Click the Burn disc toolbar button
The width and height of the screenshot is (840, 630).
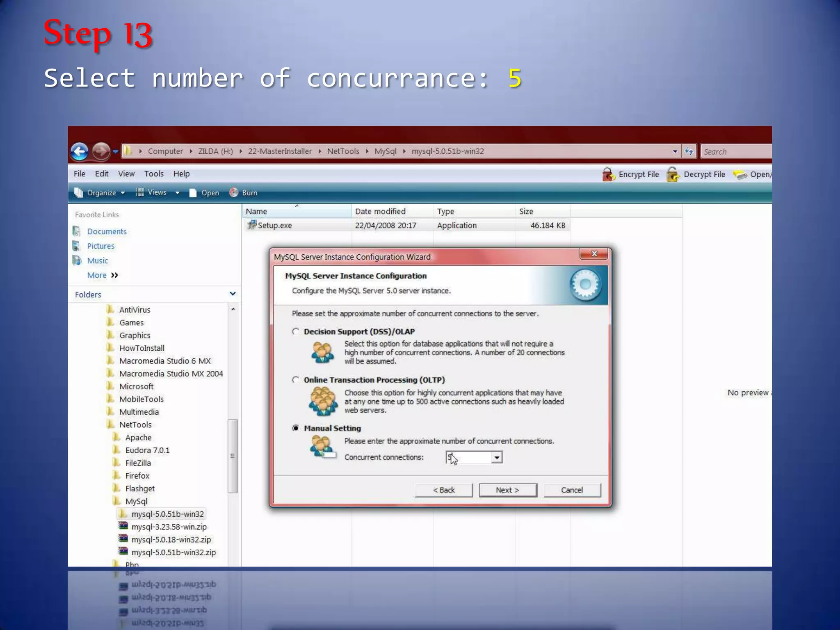pyautogui.click(x=243, y=193)
